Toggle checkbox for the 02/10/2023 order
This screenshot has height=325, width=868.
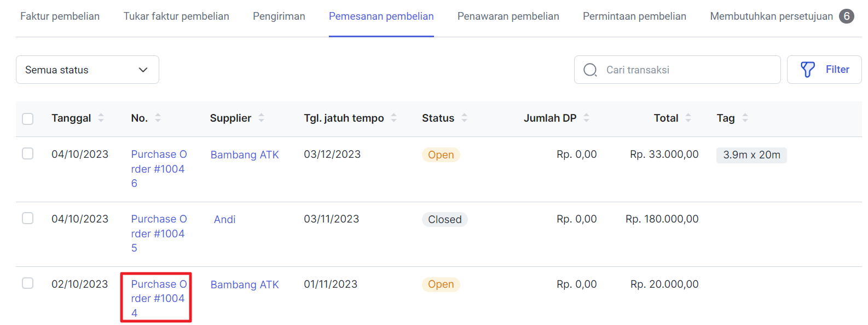[x=28, y=283]
